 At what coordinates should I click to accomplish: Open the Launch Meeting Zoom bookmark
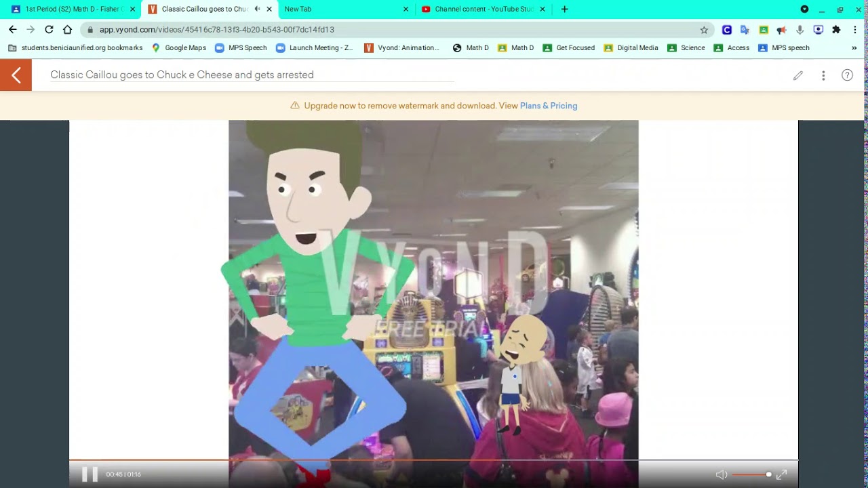tap(315, 48)
